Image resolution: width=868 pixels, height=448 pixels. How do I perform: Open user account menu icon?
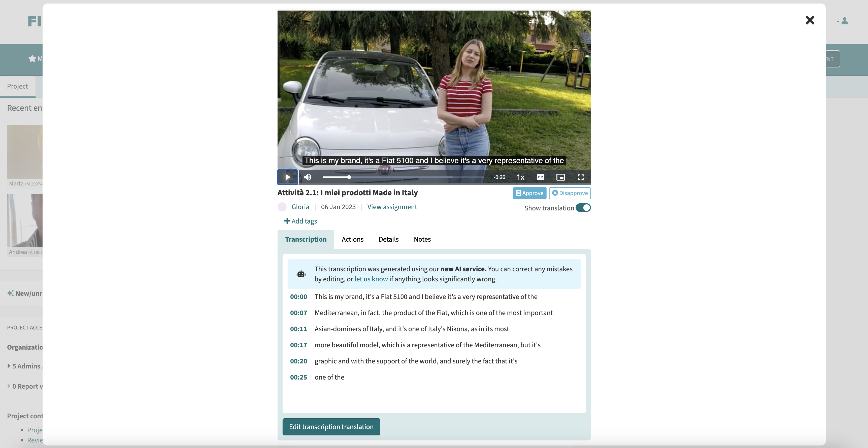pyautogui.click(x=844, y=21)
